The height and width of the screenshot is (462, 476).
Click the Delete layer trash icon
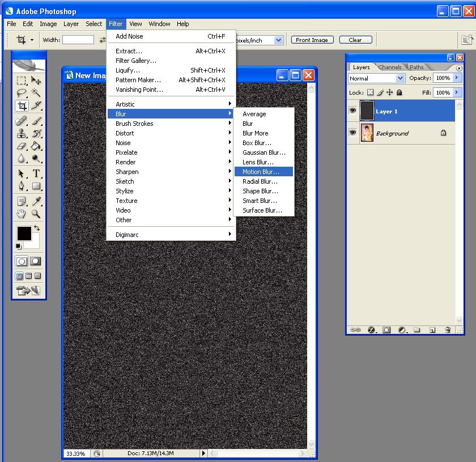(447, 329)
